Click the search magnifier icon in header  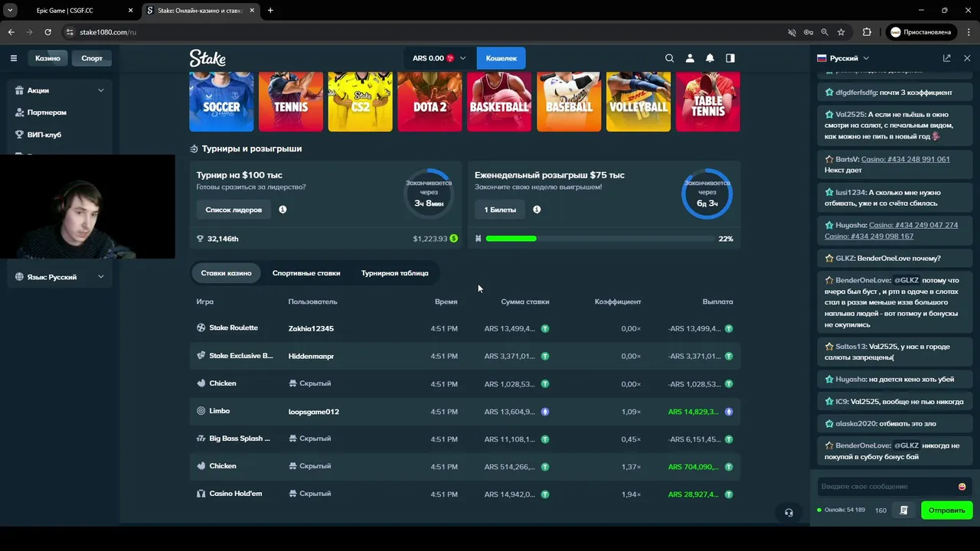(669, 58)
